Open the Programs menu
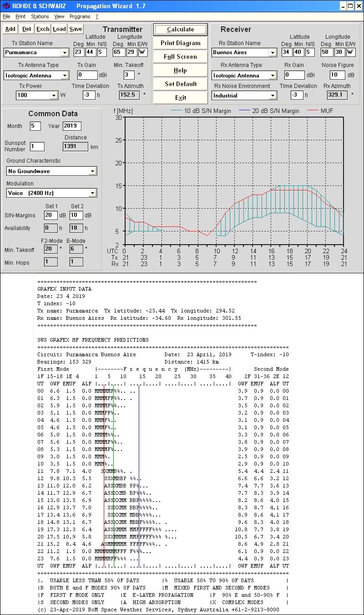The image size is (364, 615). pos(80,16)
